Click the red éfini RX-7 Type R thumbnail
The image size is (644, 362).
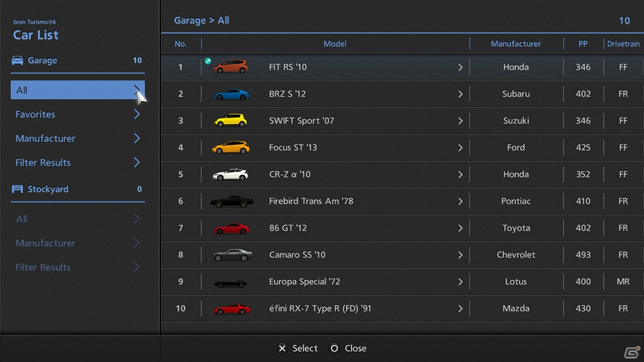pos(232,308)
